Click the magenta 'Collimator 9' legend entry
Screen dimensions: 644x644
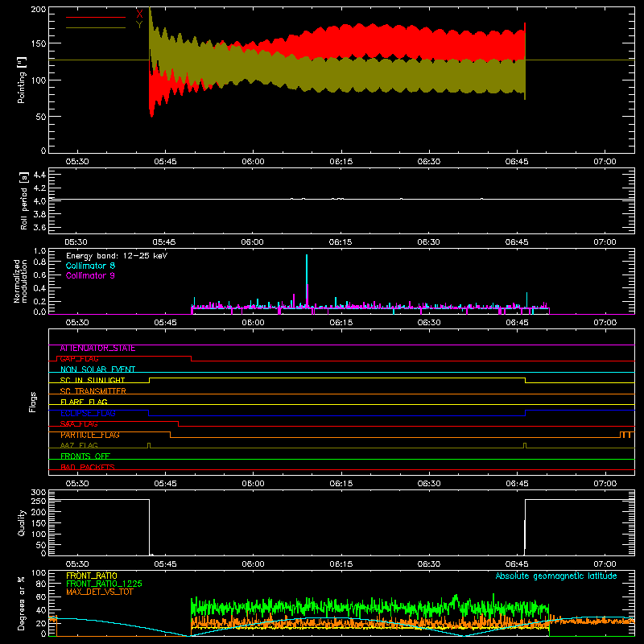click(90, 275)
